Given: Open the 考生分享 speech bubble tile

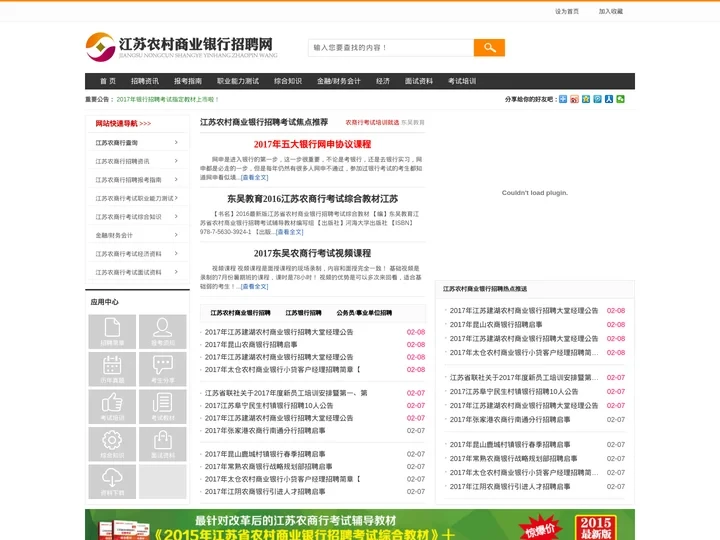Looking at the screenshot, I should [x=163, y=369].
